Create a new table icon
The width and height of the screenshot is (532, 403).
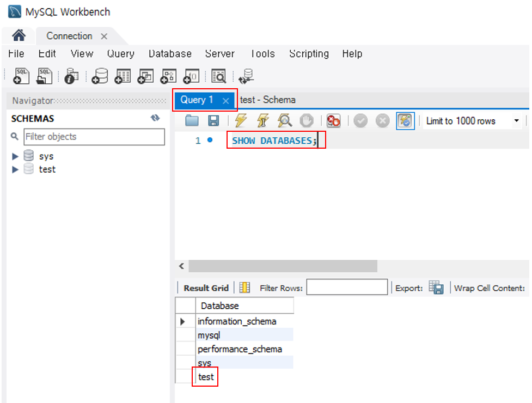click(x=123, y=76)
